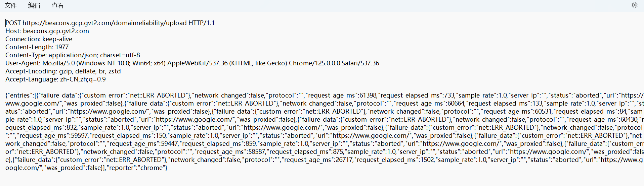Click the Accept-Encoding header line
This screenshot has width=644, height=186.
(x=63, y=71)
